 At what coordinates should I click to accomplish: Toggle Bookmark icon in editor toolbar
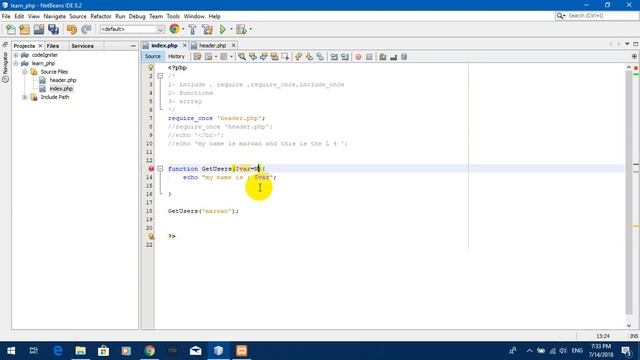tap(320, 57)
